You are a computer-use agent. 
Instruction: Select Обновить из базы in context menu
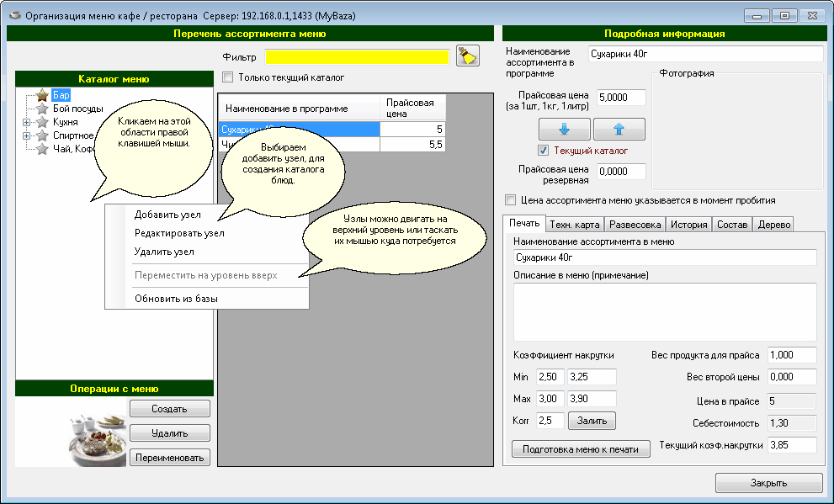point(176,299)
